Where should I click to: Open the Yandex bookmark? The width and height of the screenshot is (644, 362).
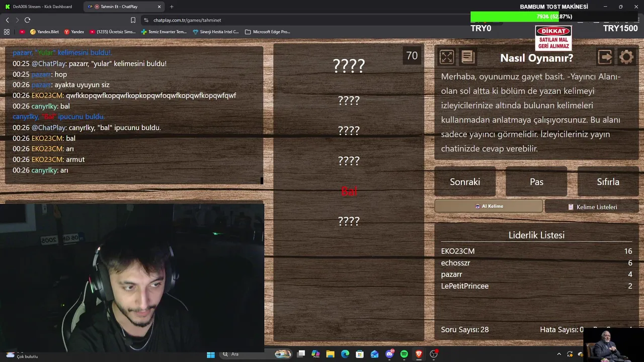(x=74, y=32)
